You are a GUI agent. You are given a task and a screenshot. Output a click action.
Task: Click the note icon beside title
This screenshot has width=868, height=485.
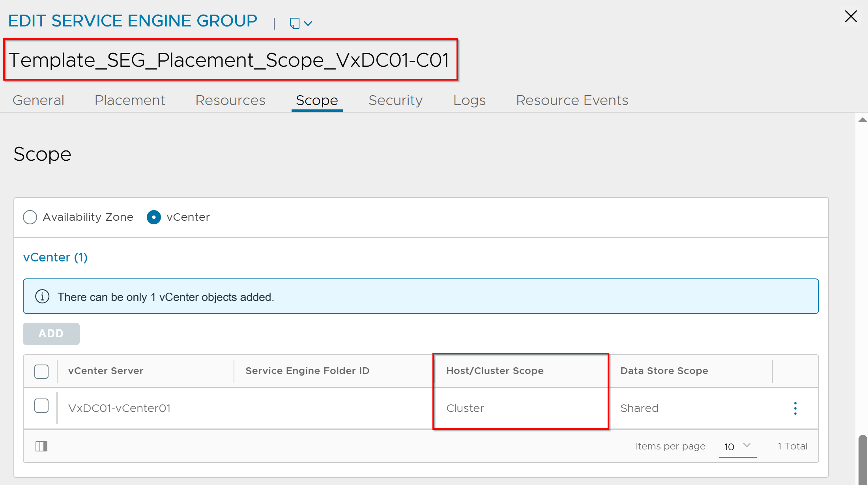294,23
